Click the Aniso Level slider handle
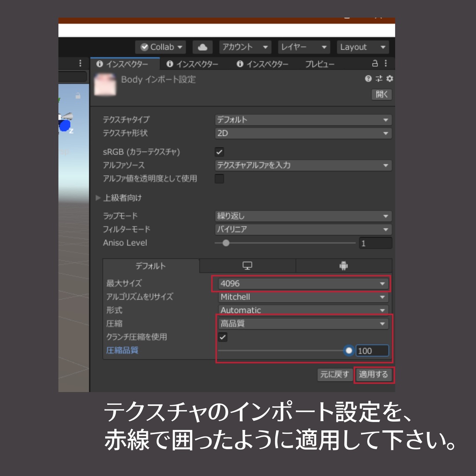476x476 pixels. tap(226, 243)
